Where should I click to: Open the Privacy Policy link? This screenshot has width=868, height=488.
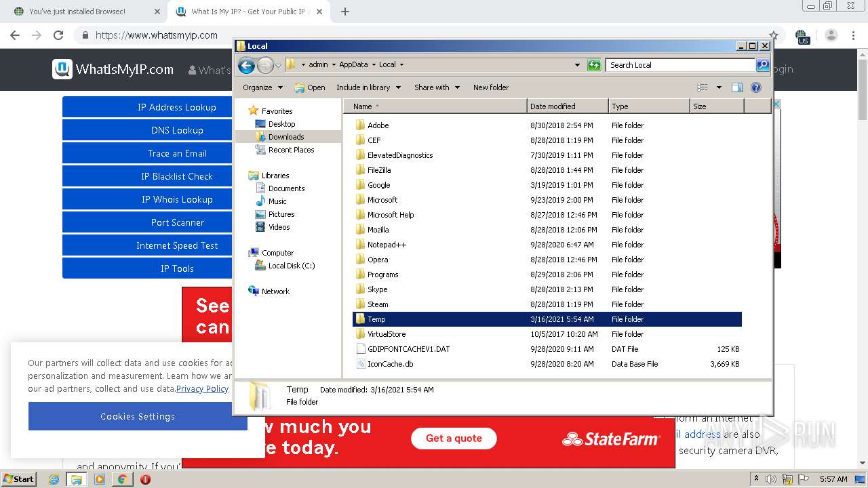[x=202, y=388]
